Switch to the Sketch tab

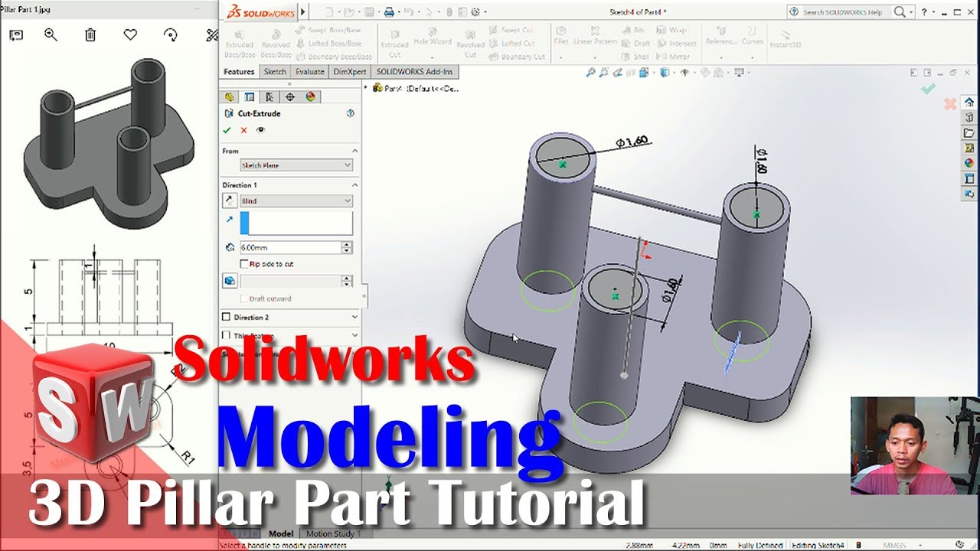tap(274, 72)
